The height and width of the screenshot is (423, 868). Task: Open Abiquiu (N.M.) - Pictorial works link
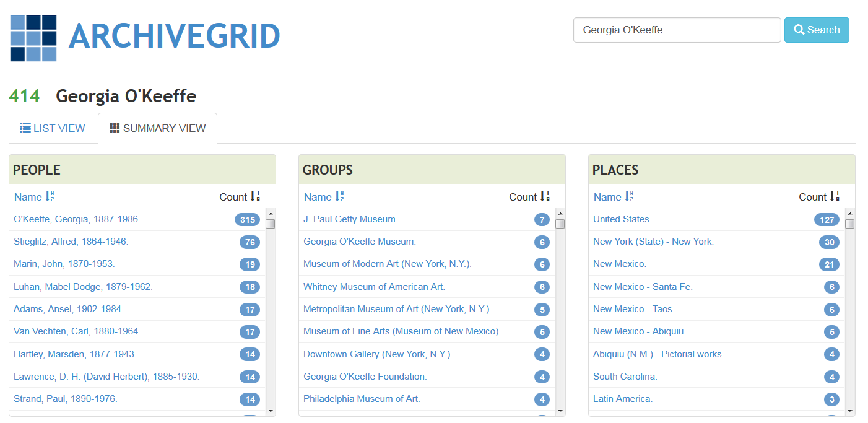click(x=658, y=354)
